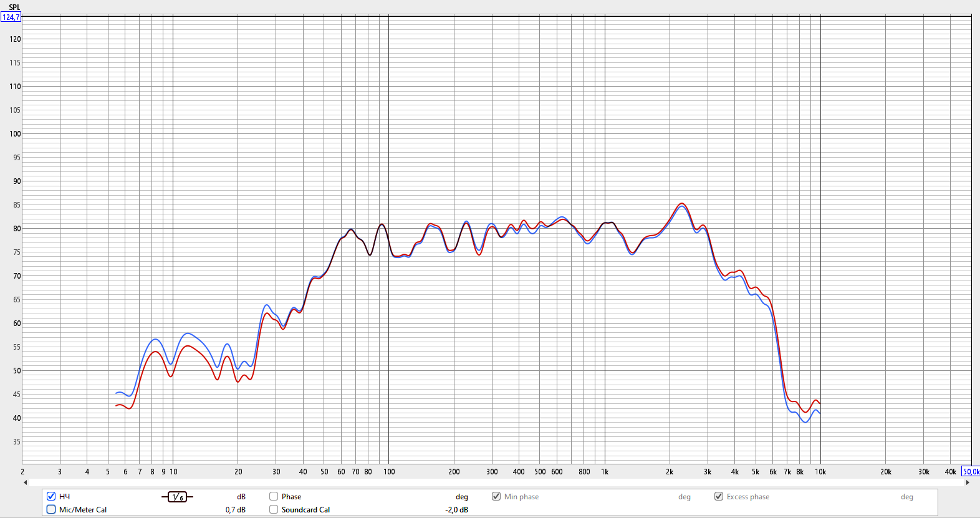Click the right scroll arrow under the graph

tap(968, 482)
